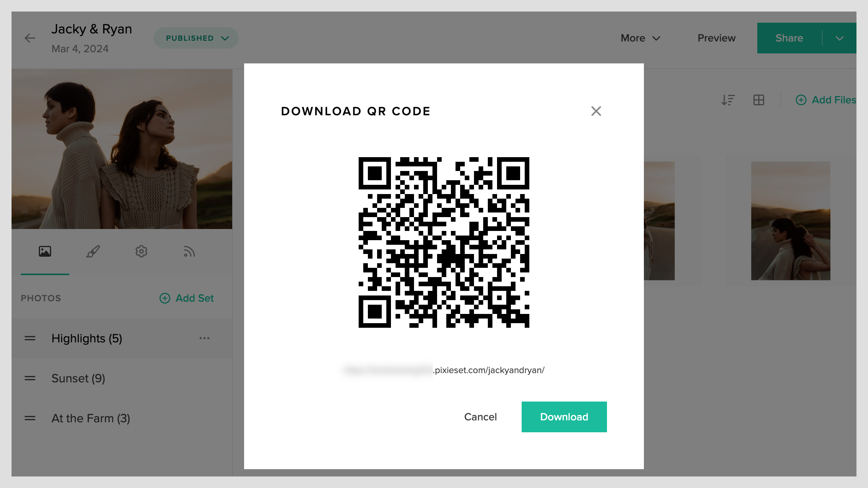Open the Highlights set options ellipsis

pos(205,338)
